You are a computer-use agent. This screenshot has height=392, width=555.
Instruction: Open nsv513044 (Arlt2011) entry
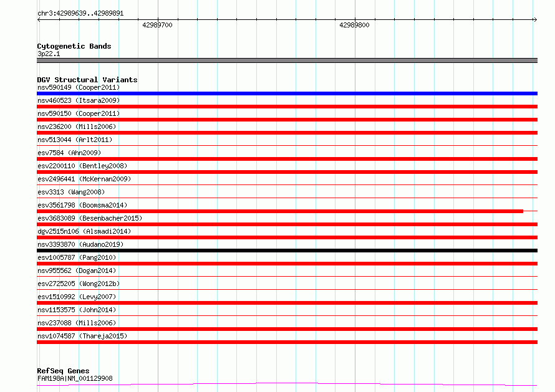[x=75, y=140]
